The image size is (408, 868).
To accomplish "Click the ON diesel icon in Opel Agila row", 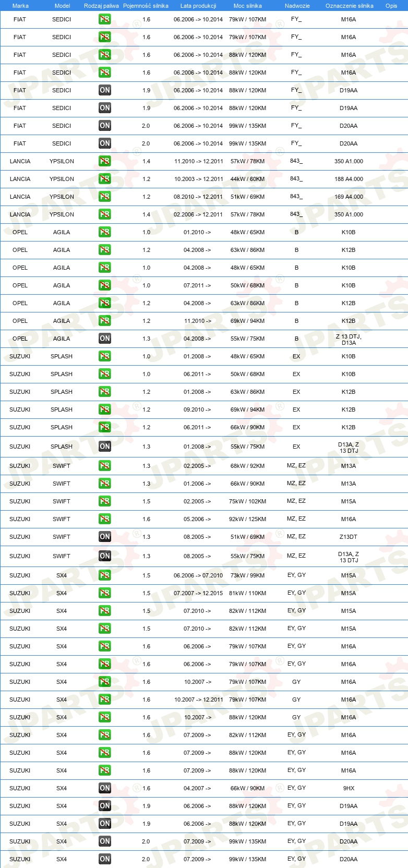I will pyautogui.click(x=105, y=339).
